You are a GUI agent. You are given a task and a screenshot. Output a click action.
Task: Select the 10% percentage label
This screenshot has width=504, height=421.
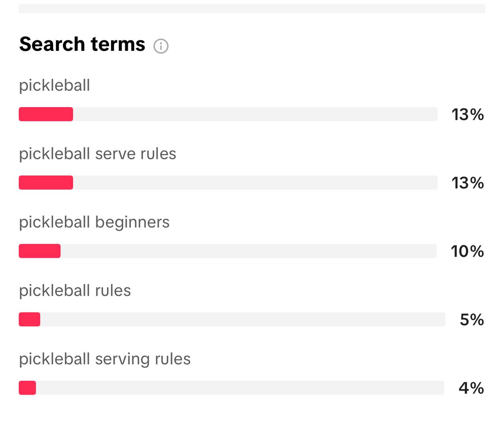point(467,251)
